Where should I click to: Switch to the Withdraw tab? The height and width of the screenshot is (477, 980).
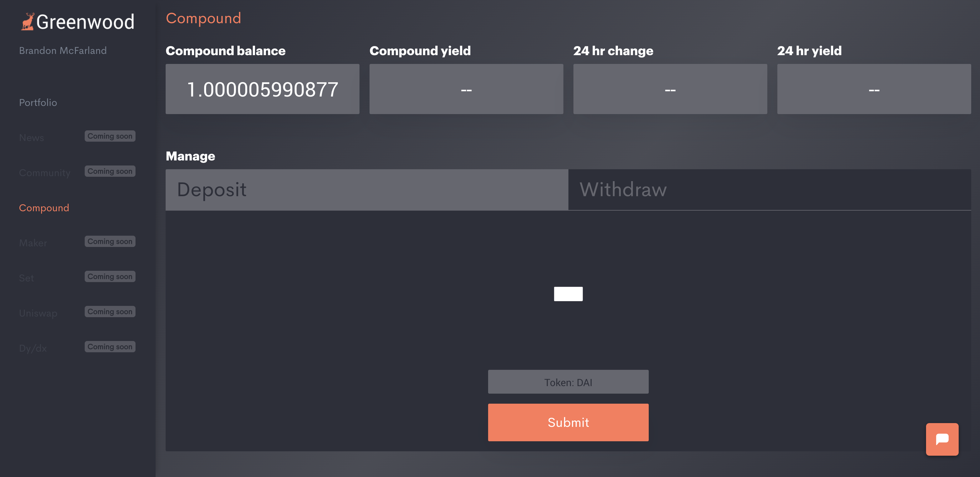point(770,190)
